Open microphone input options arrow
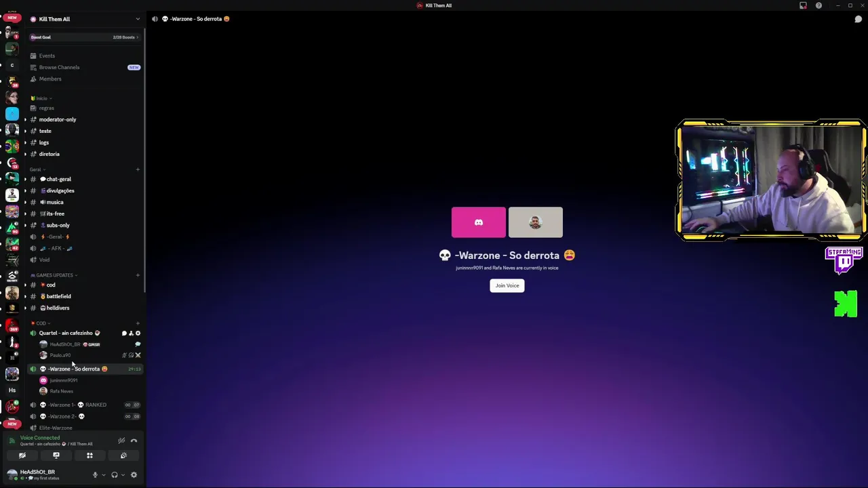Image resolution: width=868 pixels, height=488 pixels. coord(103,475)
